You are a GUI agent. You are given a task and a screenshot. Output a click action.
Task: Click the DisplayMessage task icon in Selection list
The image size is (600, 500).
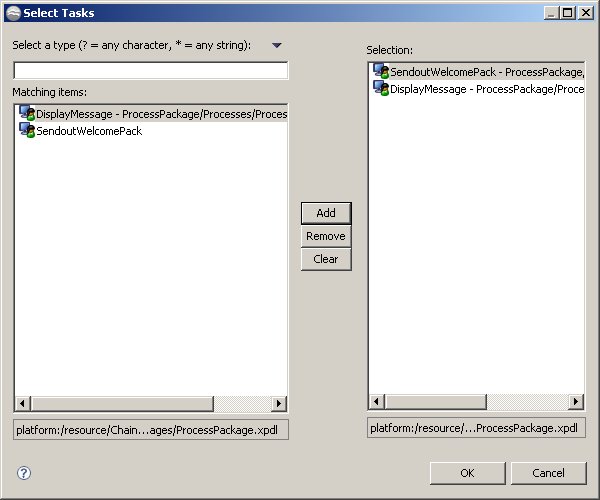[x=381, y=88]
